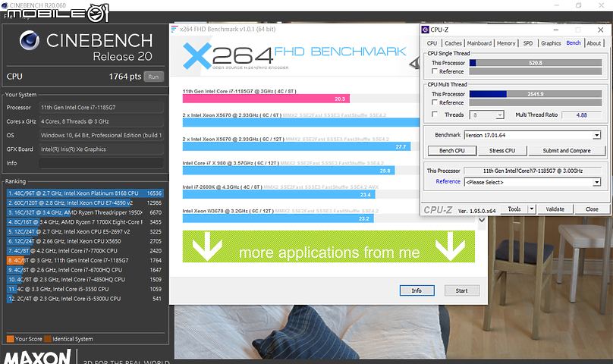Select ranking row Xeon Platinum 8168 CPU
Screen dimensions: 613x364
pyautogui.click(x=85, y=193)
